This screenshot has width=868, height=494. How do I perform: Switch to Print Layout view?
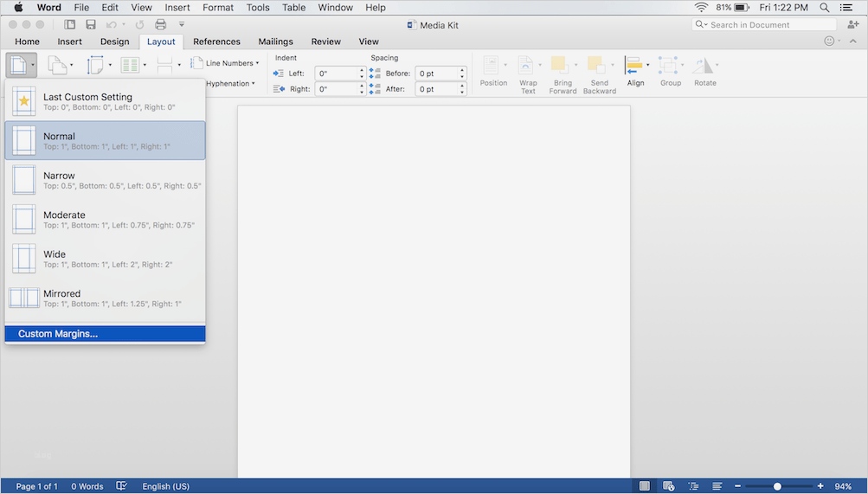tap(644, 486)
